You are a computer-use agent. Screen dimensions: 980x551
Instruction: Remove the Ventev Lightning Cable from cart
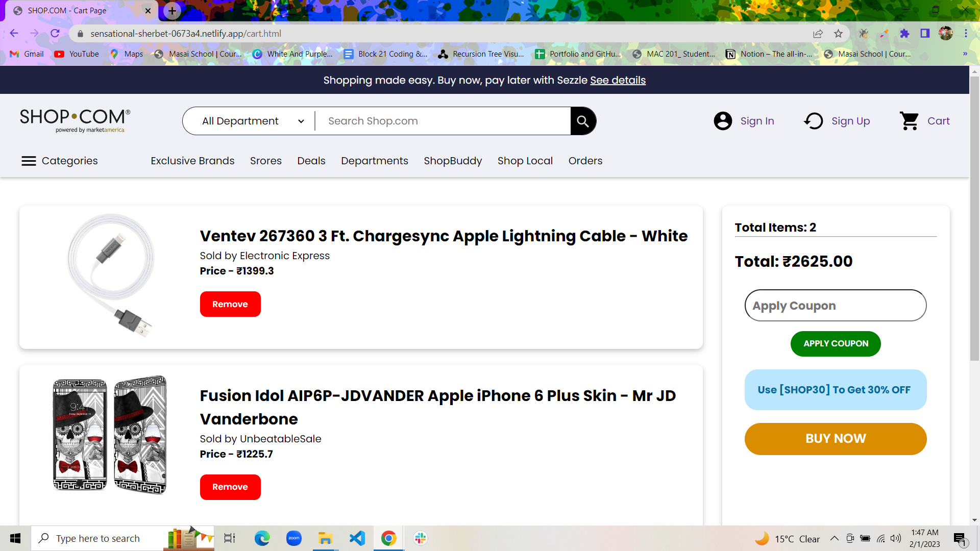(230, 304)
